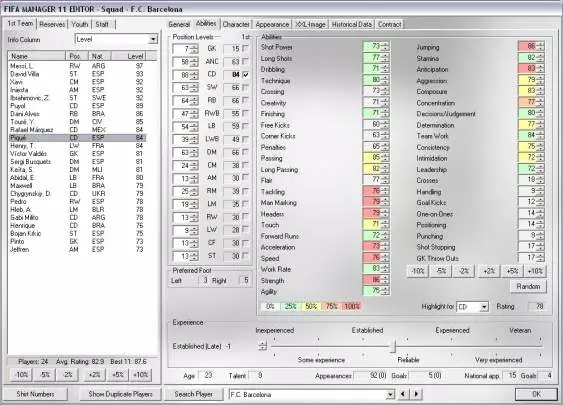Adjust the GK position level spinner
This screenshot has height=405, width=563.
[x=194, y=49]
